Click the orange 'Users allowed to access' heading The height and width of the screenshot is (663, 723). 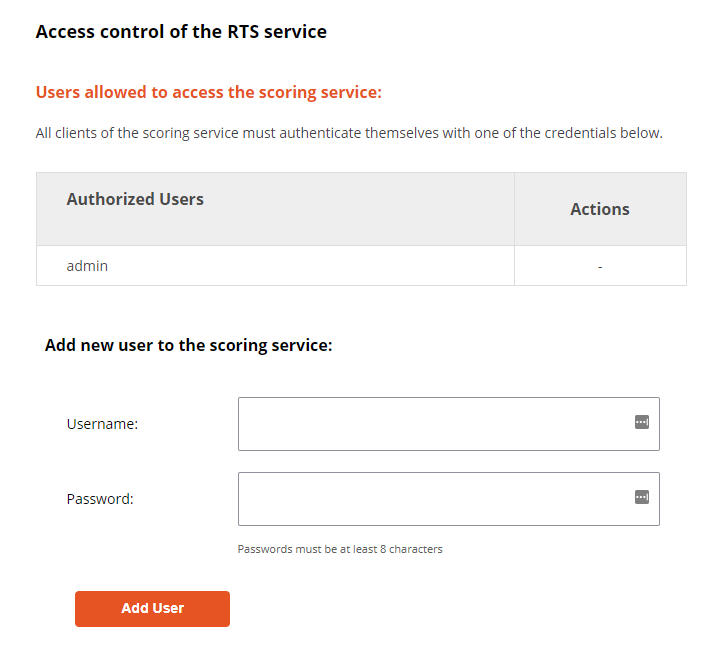coord(209,92)
